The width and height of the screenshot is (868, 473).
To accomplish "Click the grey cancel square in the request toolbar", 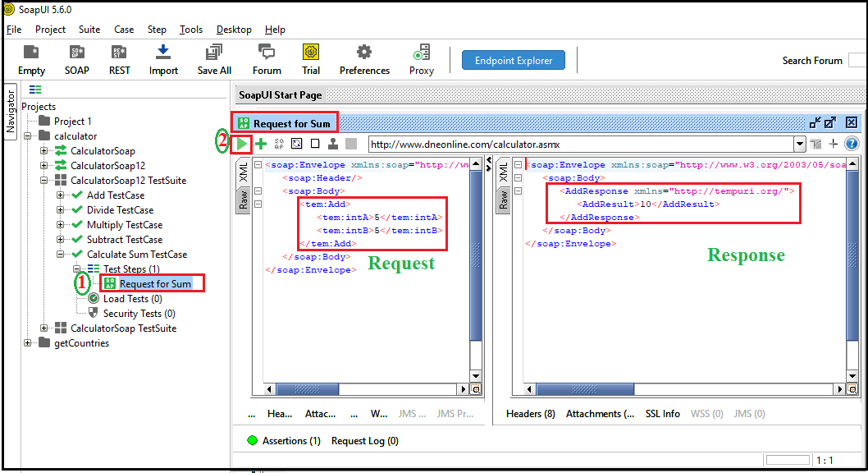I will point(351,144).
